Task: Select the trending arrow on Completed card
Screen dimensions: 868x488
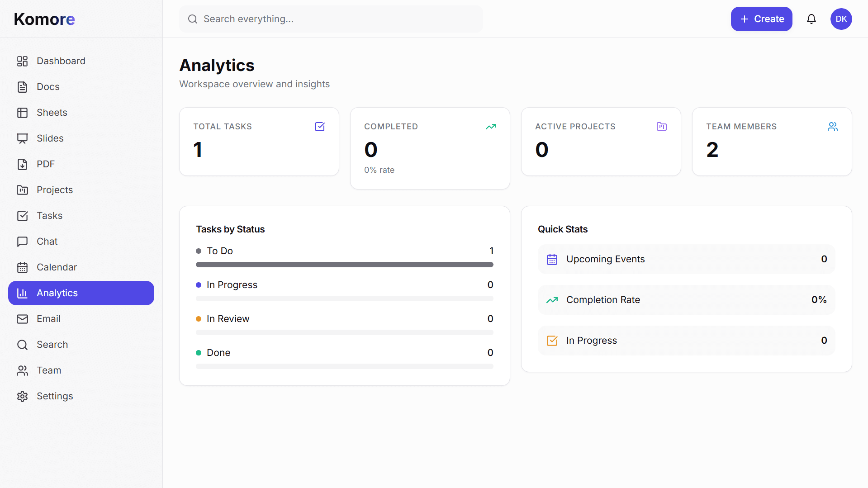Action: [x=491, y=127]
